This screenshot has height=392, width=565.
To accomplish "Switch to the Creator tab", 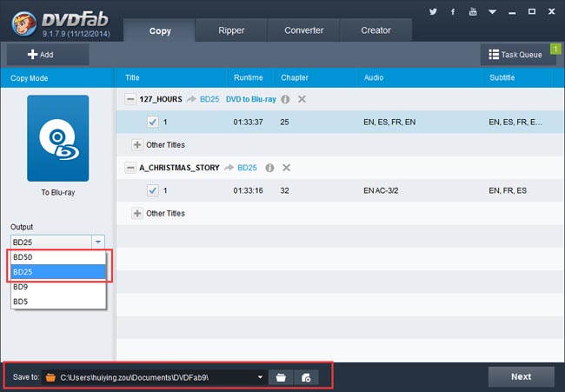I will [376, 30].
